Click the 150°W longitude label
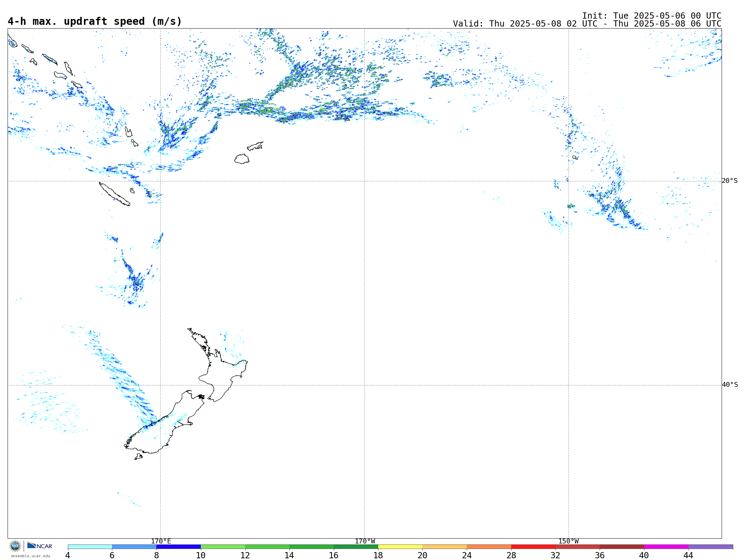The image size is (744, 560). (x=568, y=541)
